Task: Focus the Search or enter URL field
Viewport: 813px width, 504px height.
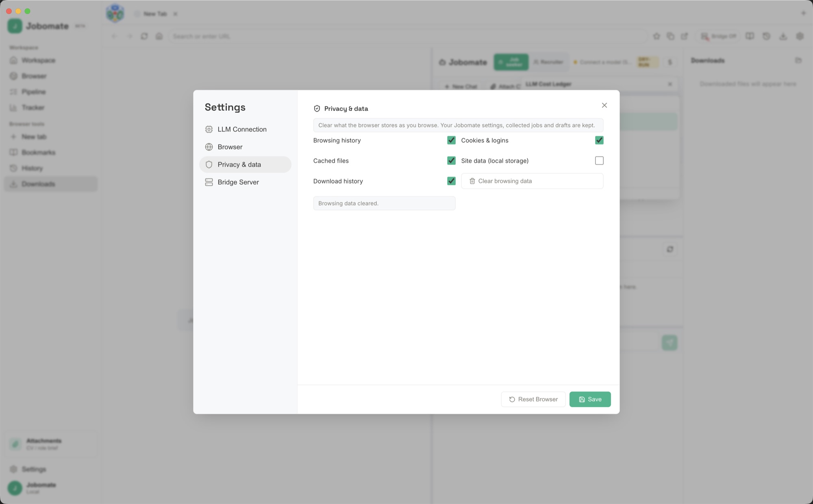Action: [408, 36]
